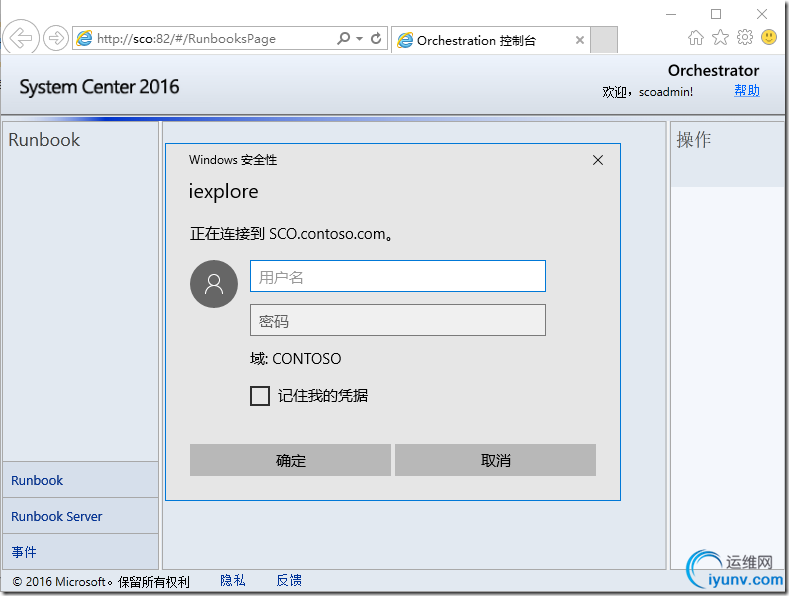The height and width of the screenshot is (596, 789).
Task: Open the 反馈 feedback link
Action: pos(289,581)
